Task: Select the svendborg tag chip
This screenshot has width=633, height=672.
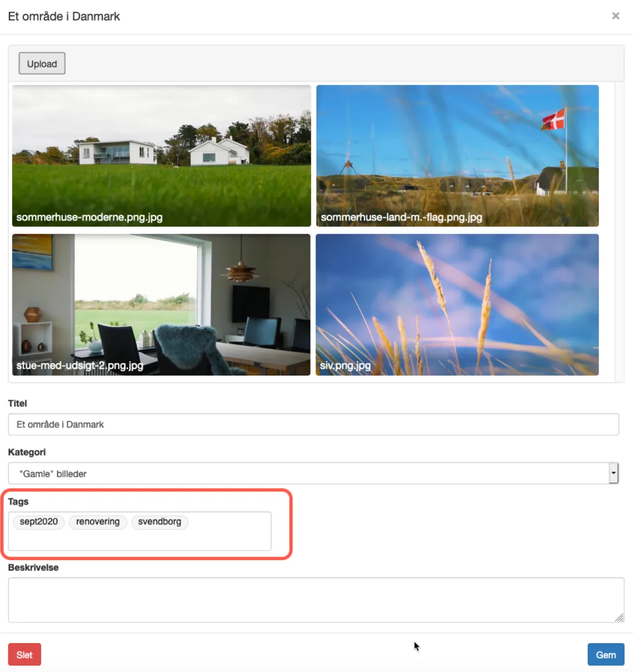Action: pyautogui.click(x=159, y=522)
